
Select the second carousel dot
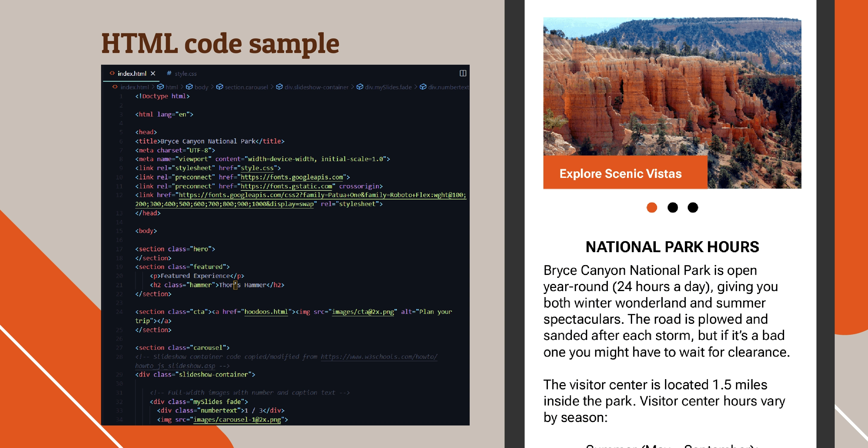pos(673,207)
